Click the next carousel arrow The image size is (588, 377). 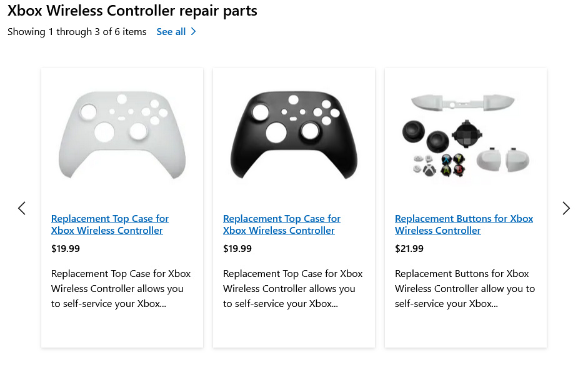tap(566, 208)
